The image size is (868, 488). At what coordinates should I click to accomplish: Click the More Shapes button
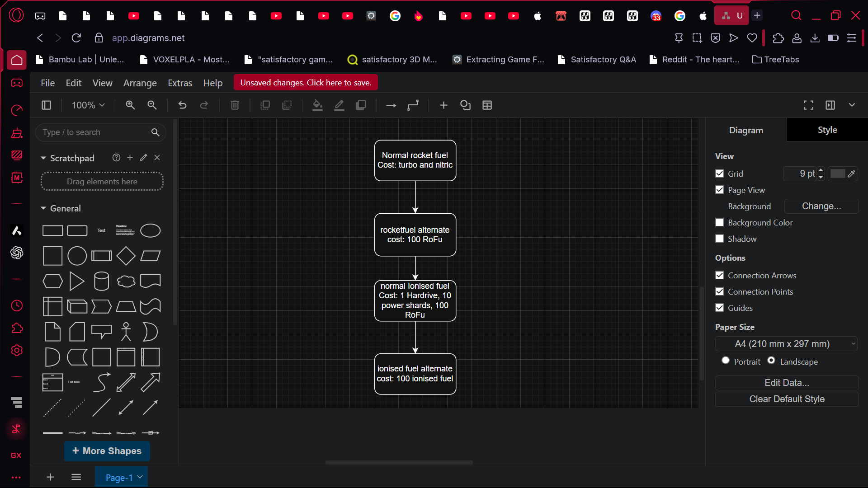pos(107,451)
